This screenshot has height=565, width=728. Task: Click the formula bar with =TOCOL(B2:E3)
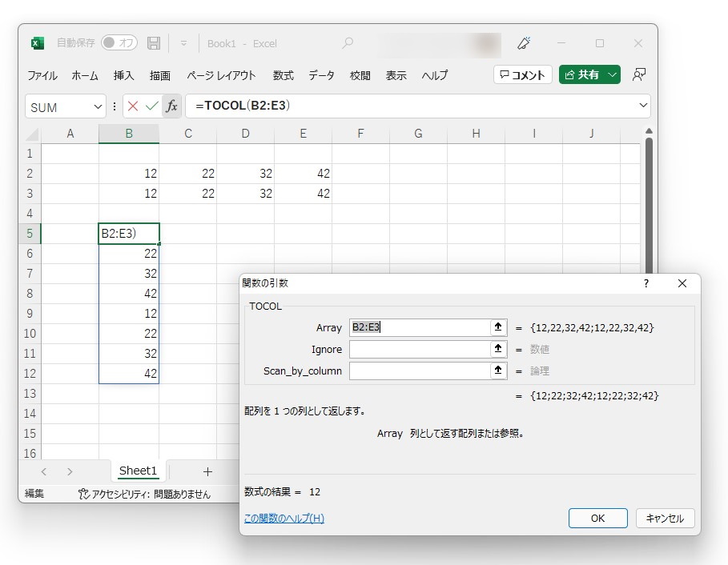click(412, 106)
